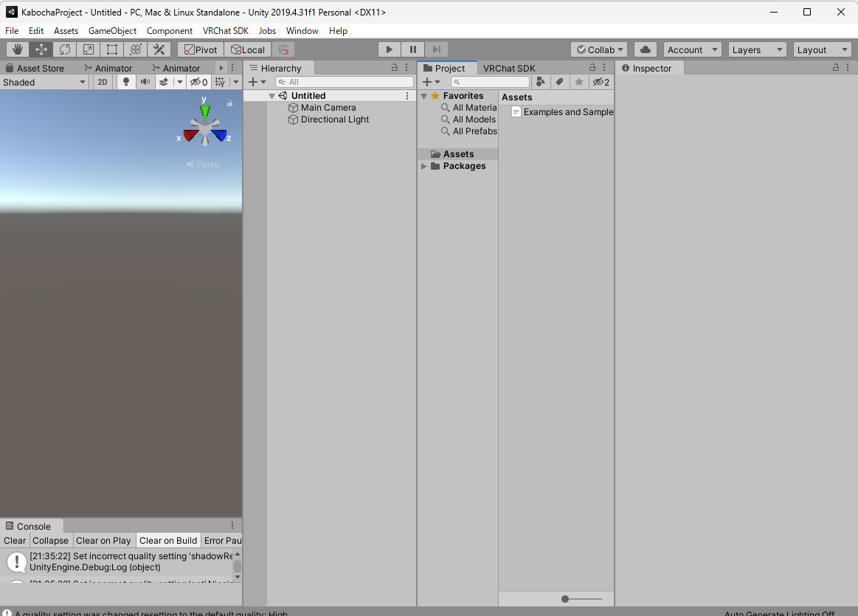Toggle scene effects icon
The width and height of the screenshot is (858, 616).
[164, 82]
